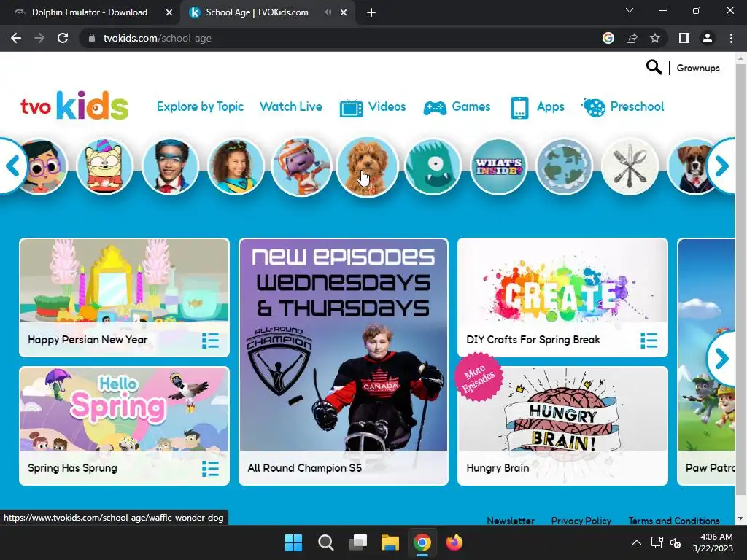Show hidden system tray icons

point(636,542)
